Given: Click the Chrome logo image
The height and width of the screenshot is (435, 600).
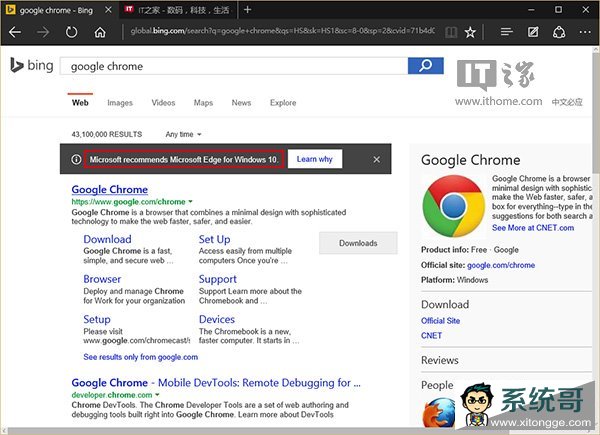Looking at the screenshot, I should pyautogui.click(x=453, y=206).
